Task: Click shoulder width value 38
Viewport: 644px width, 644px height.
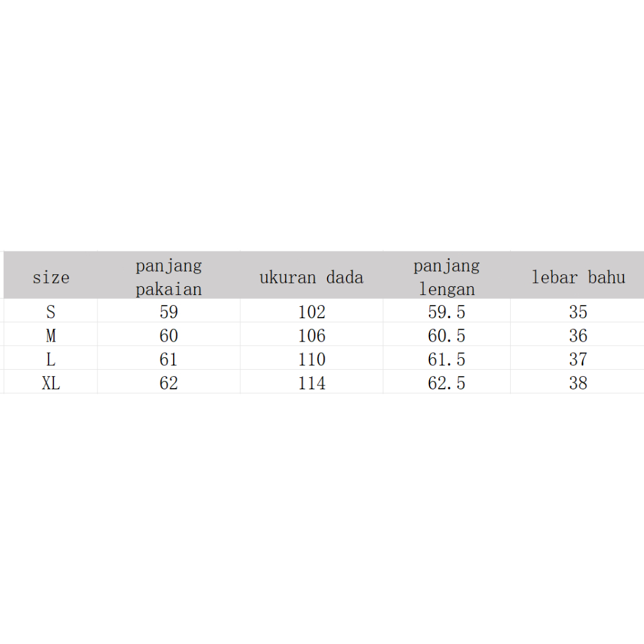Action: (578, 383)
